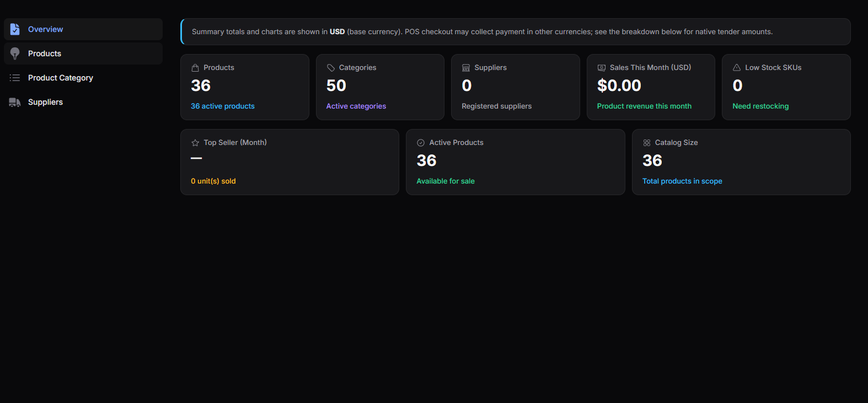
Task: Click the warning triangle icon on Low Stock SKUs
Action: [x=737, y=68]
